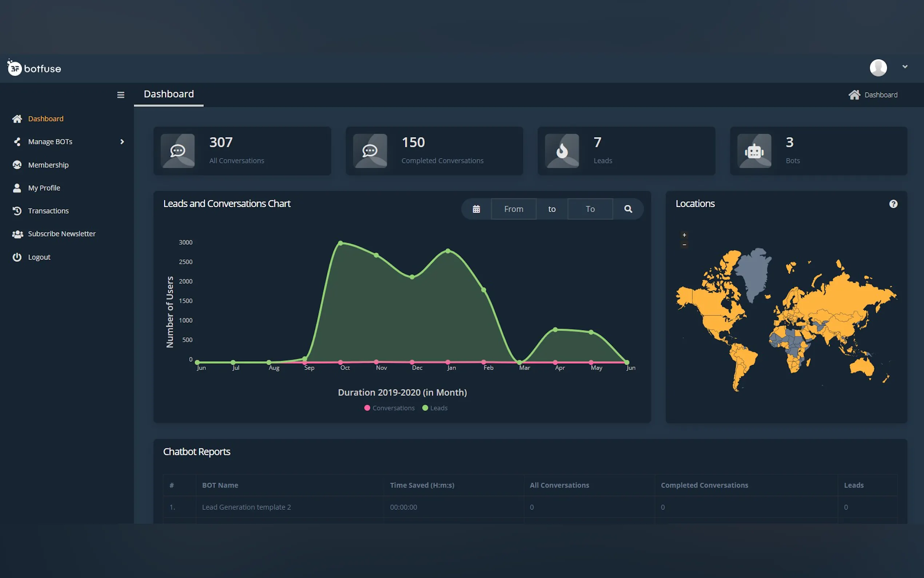Toggle the Leads legend series
924x578 pixels.
pyautogui.click(x=435, y=408)
